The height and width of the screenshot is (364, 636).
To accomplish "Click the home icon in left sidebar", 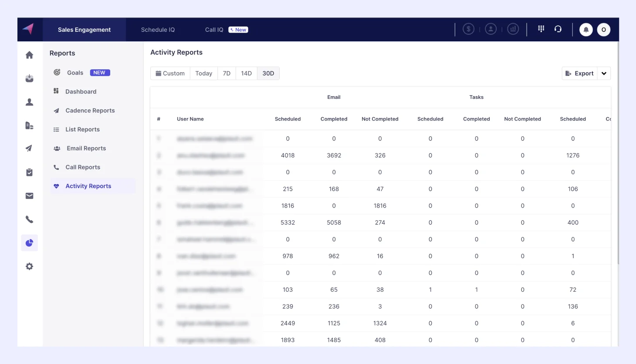I will click(29, 55).
